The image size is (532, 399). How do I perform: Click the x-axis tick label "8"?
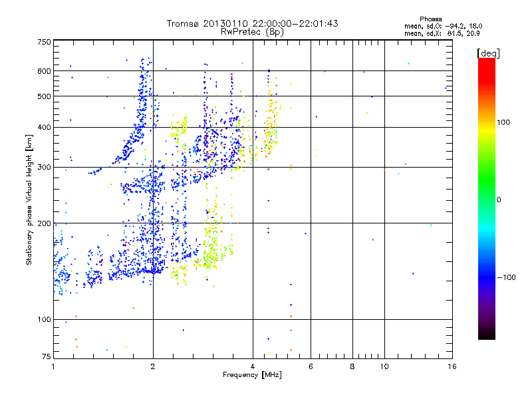click(x=352, y=366)
